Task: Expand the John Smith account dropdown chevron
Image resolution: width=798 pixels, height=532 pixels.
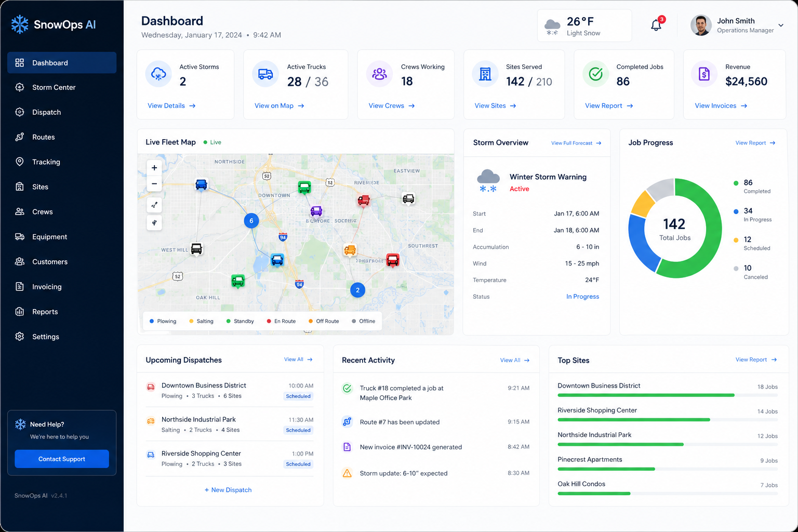Action: coord(781,25)
